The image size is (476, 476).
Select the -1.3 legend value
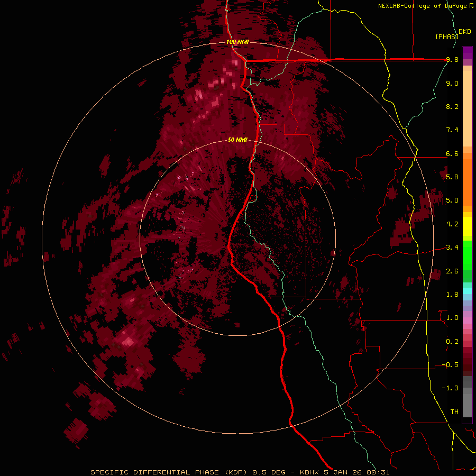coord(450,388)
